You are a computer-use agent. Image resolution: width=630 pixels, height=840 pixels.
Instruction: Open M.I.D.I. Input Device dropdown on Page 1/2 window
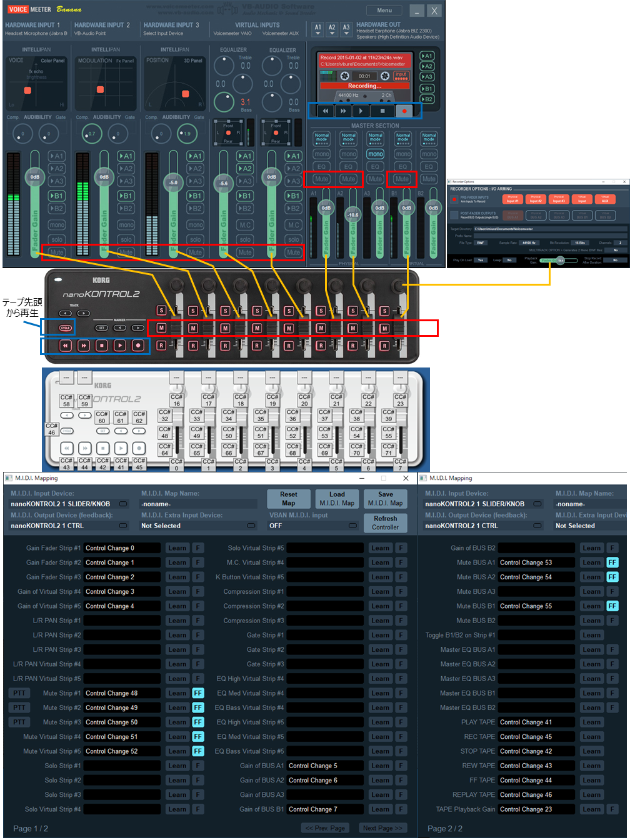click(69, 504)
